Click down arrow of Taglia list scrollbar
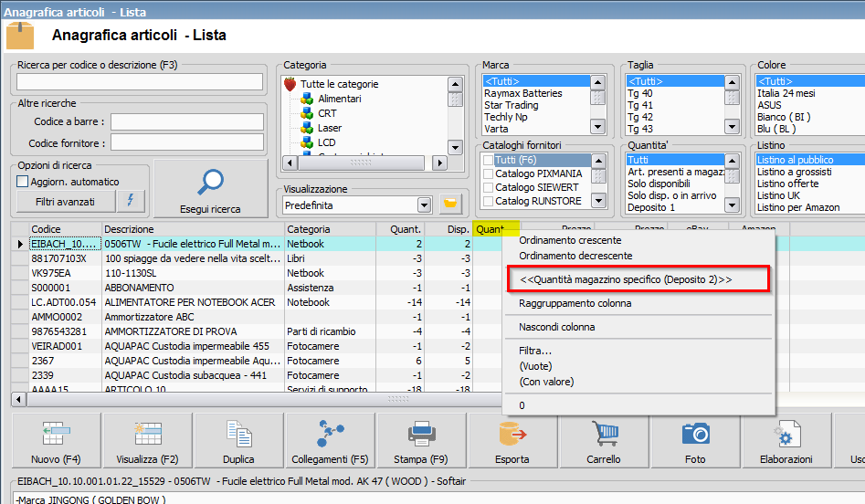 tap(732, 127)
